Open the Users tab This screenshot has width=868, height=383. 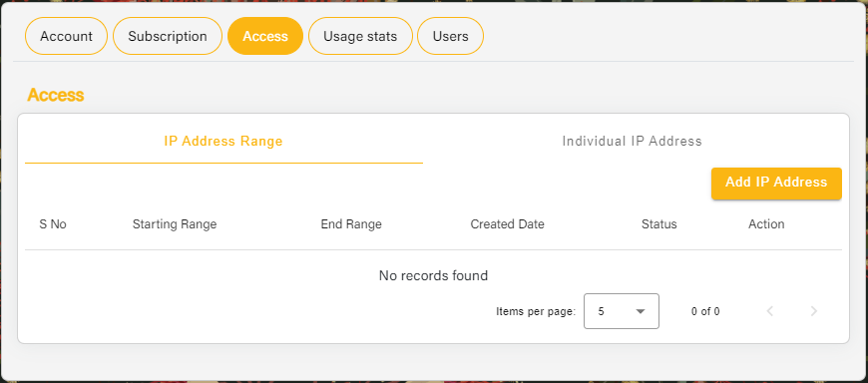point(451,36)
